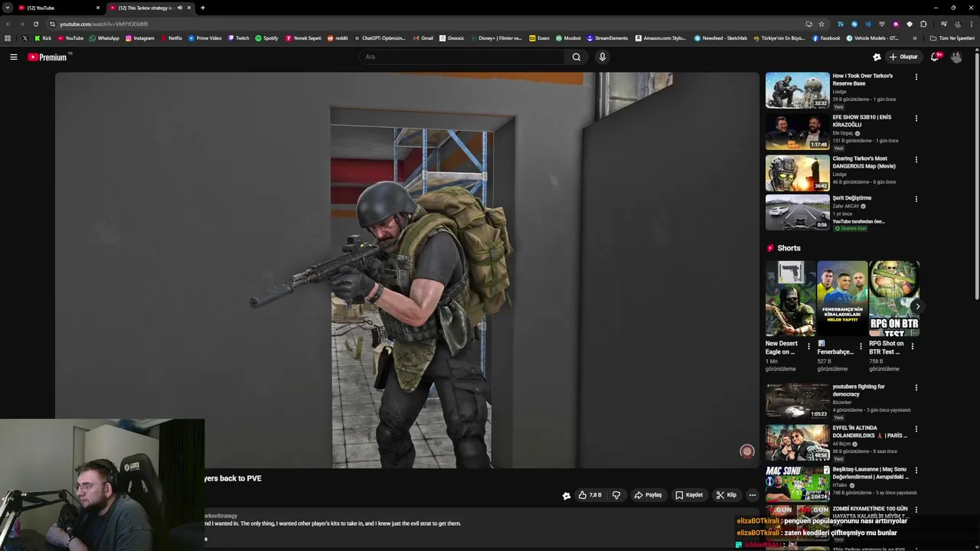Open 'Beşiktaş-Lausanne' match video thumbnail

797,484
